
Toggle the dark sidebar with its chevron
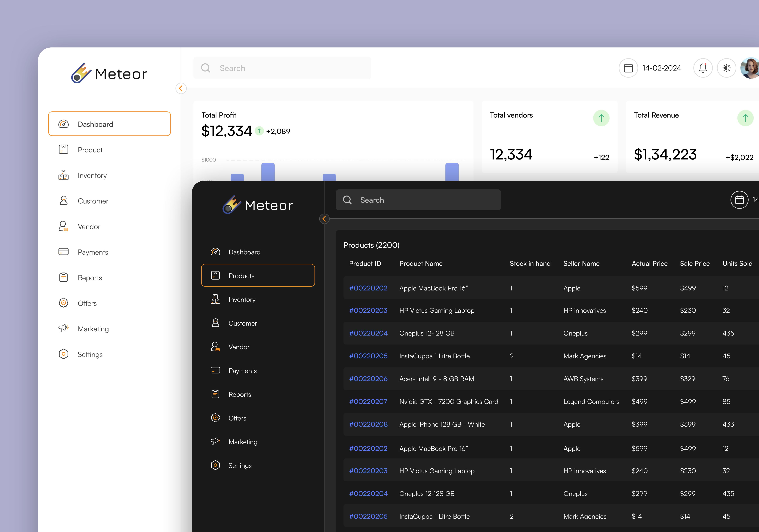coord(324,219)
